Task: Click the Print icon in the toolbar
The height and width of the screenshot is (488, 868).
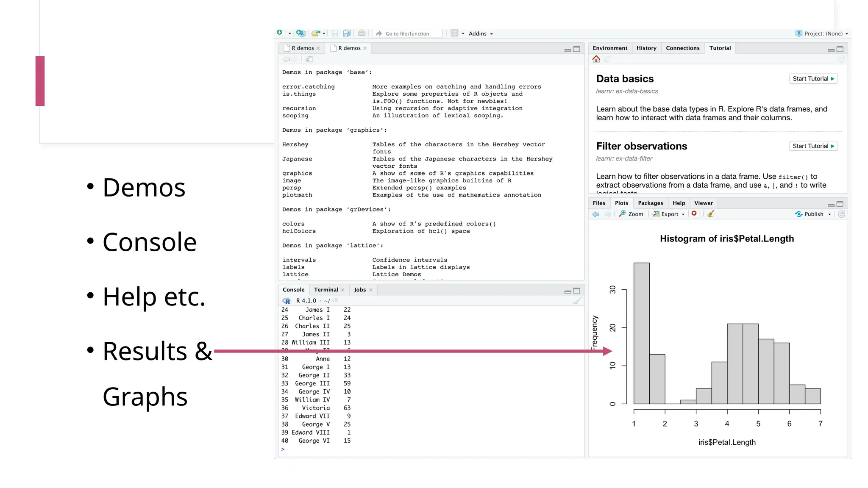Action: pos(362,33)
